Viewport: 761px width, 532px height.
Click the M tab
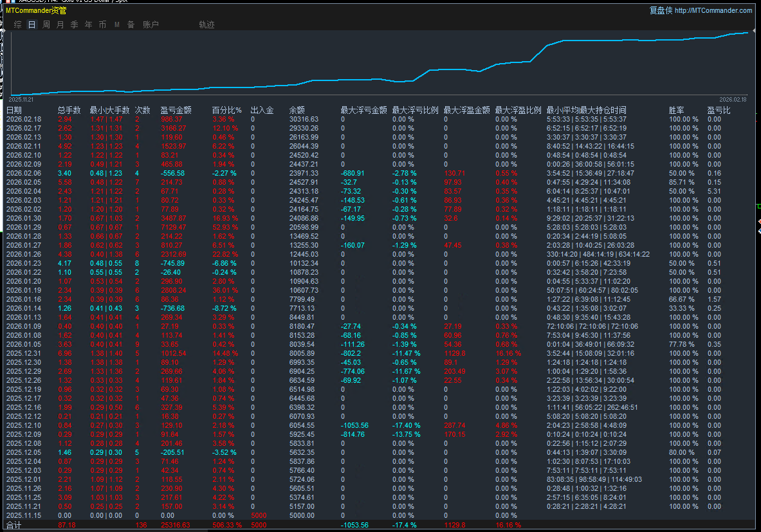click(117, 24)
